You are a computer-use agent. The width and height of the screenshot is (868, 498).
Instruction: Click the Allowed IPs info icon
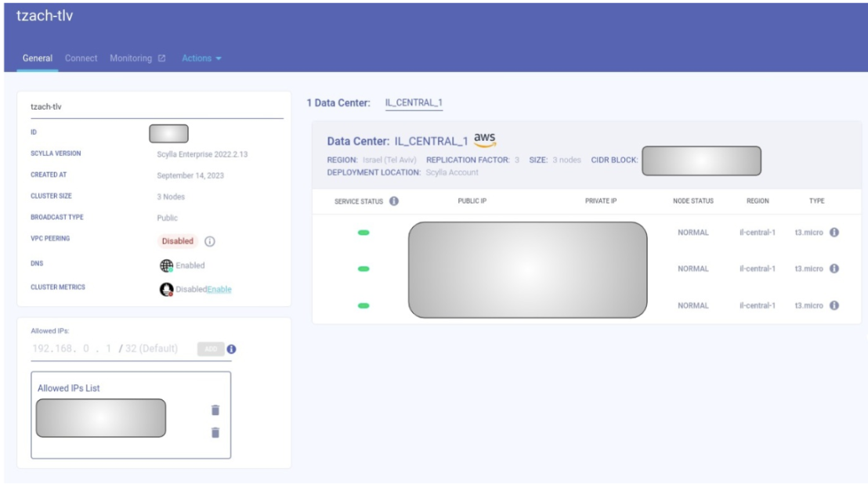tap(231, 349)
